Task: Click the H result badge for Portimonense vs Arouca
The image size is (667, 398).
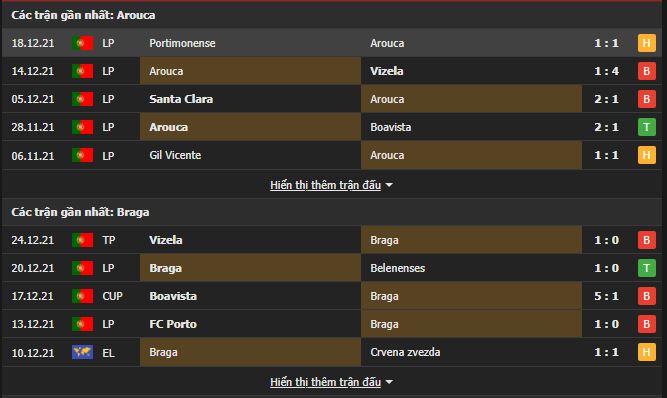Action: (646, 43)
